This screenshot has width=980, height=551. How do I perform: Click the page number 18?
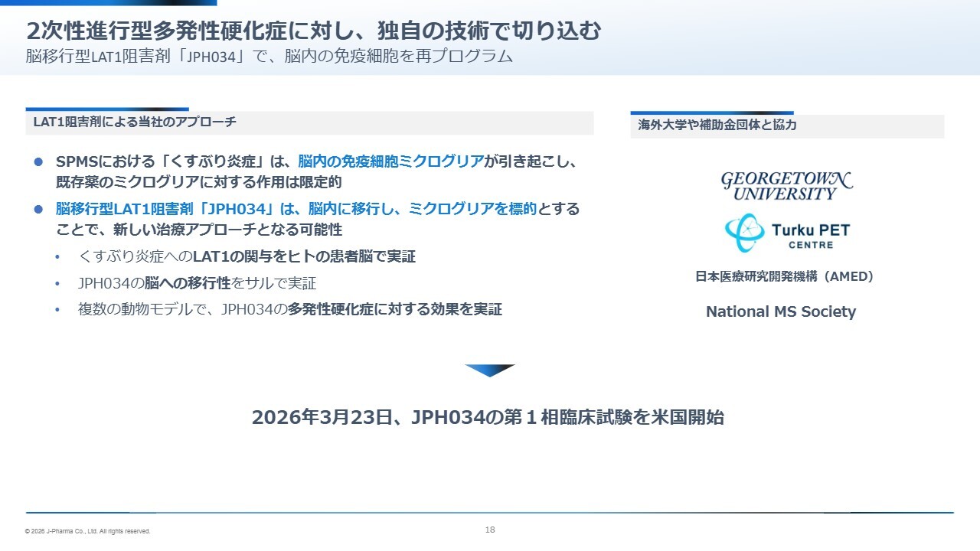click(490, 530)
